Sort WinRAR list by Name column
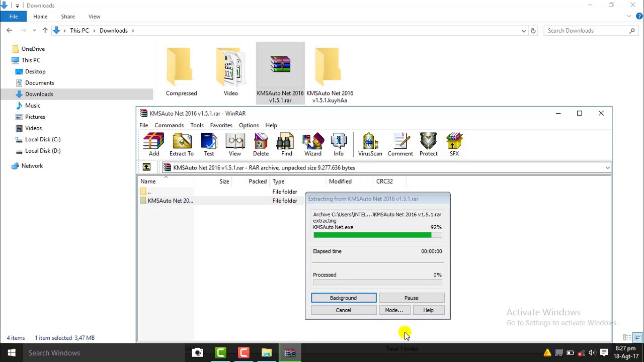The image size is (644, 362). tap(166, 182)
